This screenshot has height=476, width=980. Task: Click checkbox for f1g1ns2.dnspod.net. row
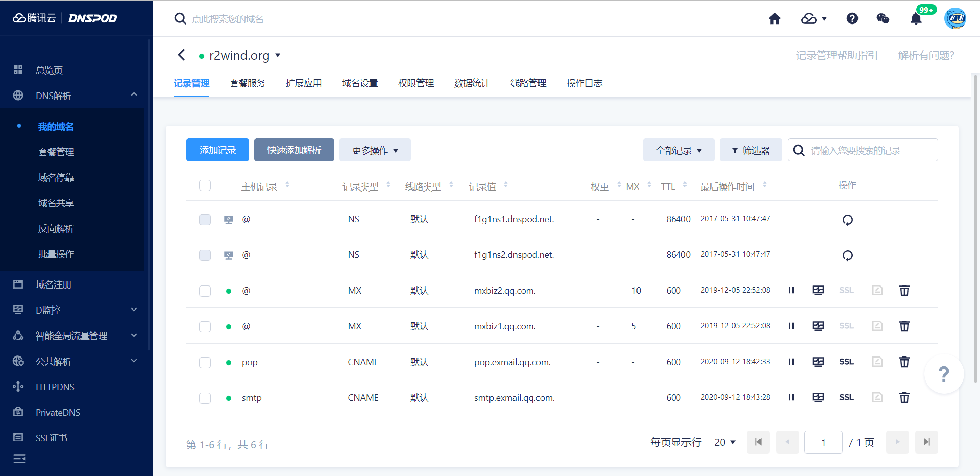[205, 255]
